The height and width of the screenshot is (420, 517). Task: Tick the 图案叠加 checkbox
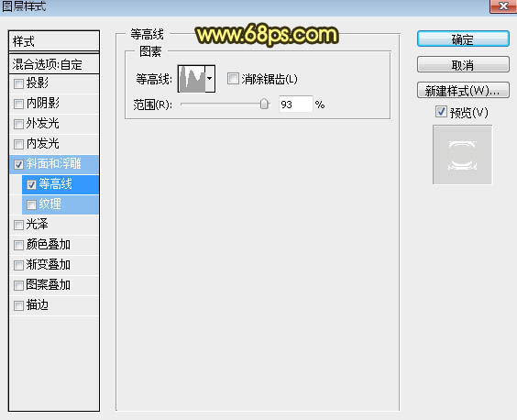pos(18,285)
